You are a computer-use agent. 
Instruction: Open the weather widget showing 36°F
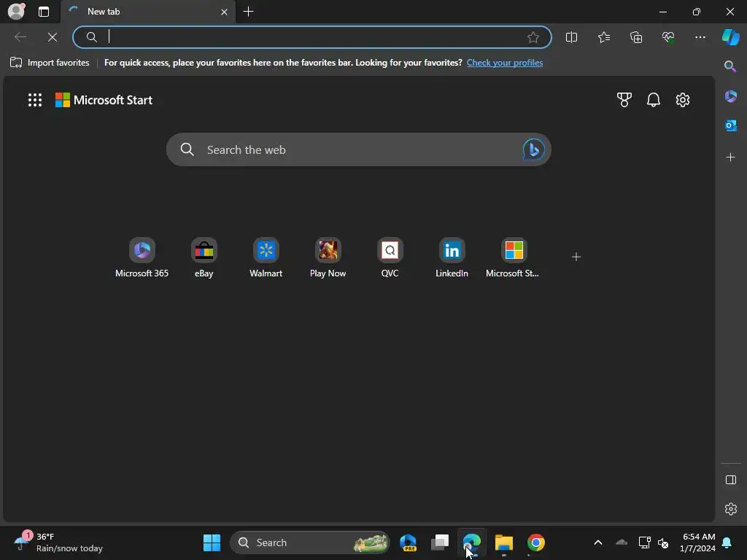pos(58,542)
